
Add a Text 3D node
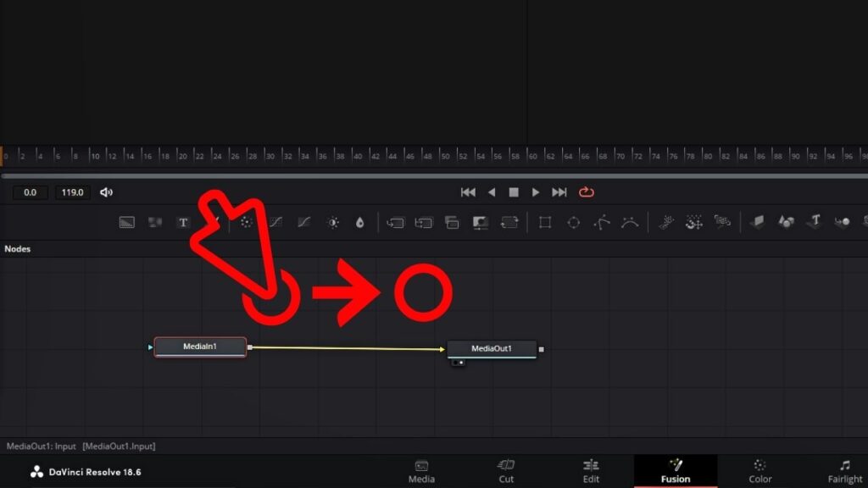pos(815,222)
